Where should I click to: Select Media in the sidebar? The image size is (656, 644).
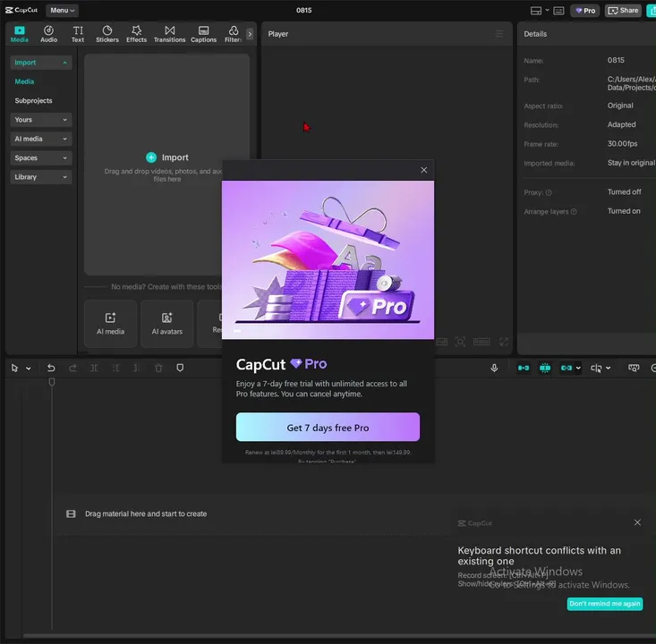coord(24,81)
